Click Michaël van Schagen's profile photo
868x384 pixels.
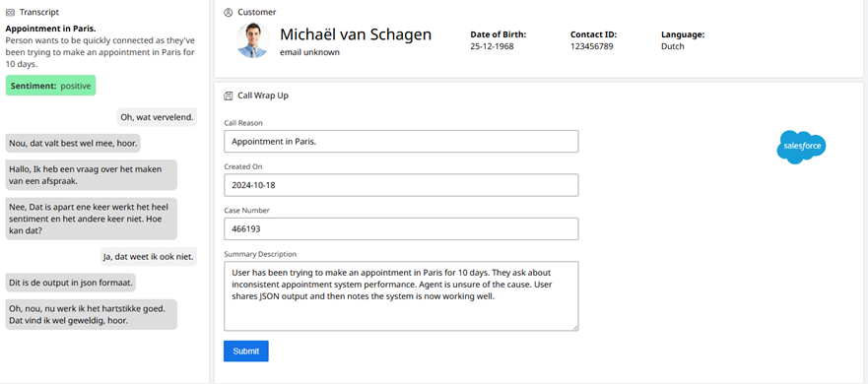point(253,40)
